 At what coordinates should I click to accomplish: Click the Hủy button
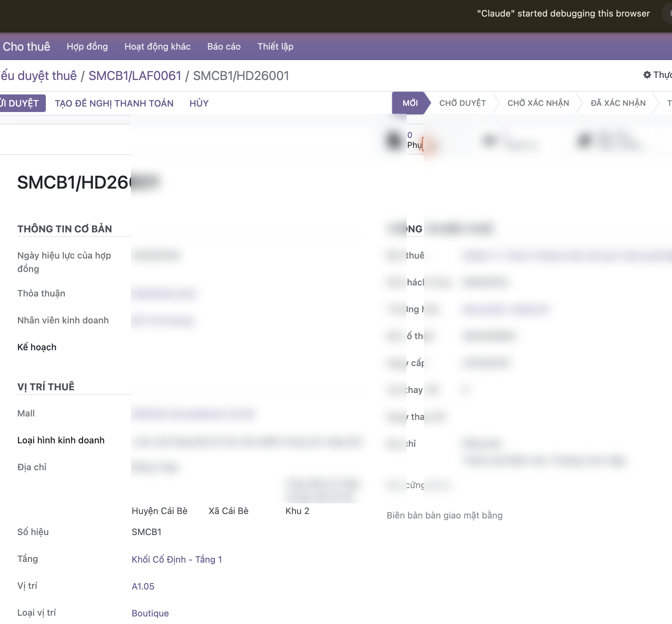[199, 103]
